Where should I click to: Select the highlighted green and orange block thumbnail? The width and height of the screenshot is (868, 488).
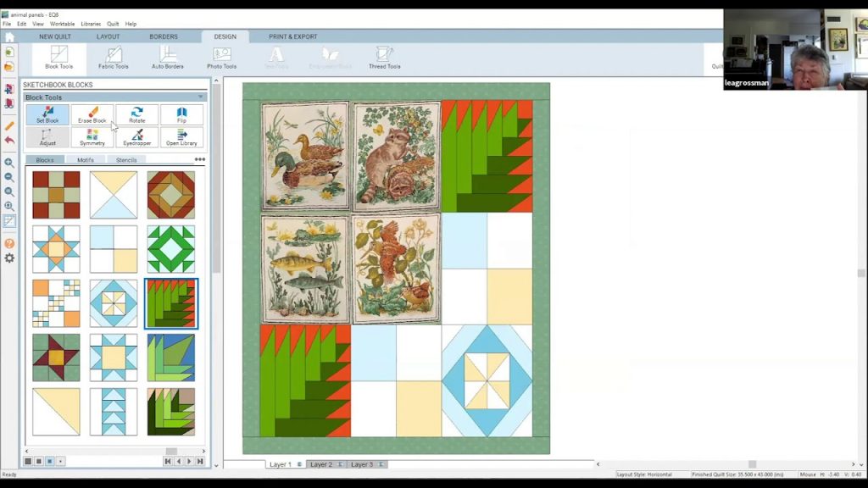pyautogui.click(x=171, y=303)
